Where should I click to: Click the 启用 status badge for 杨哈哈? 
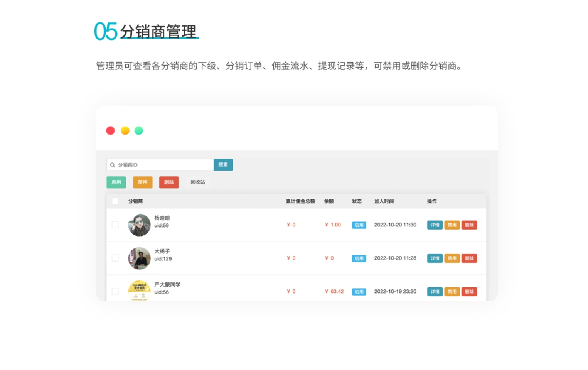(x=359, y=225)
